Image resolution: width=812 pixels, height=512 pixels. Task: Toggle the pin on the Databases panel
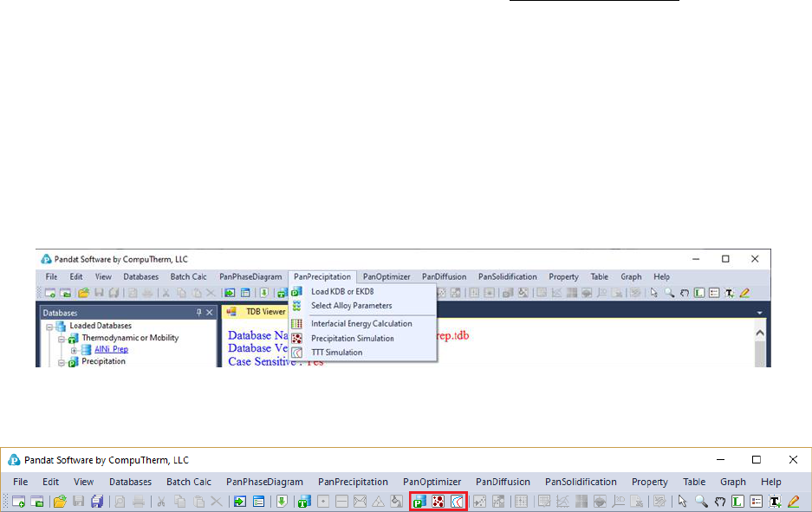[198, 312]
